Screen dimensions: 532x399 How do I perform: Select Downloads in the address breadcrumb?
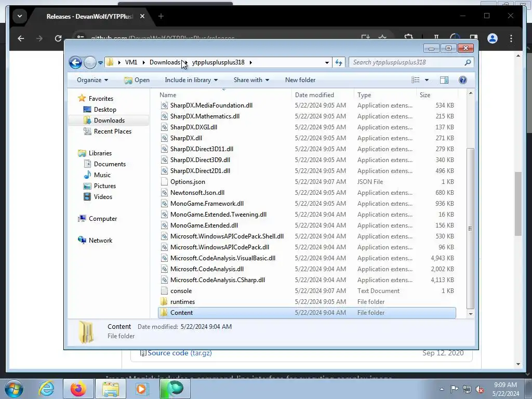tap(165, 62)
